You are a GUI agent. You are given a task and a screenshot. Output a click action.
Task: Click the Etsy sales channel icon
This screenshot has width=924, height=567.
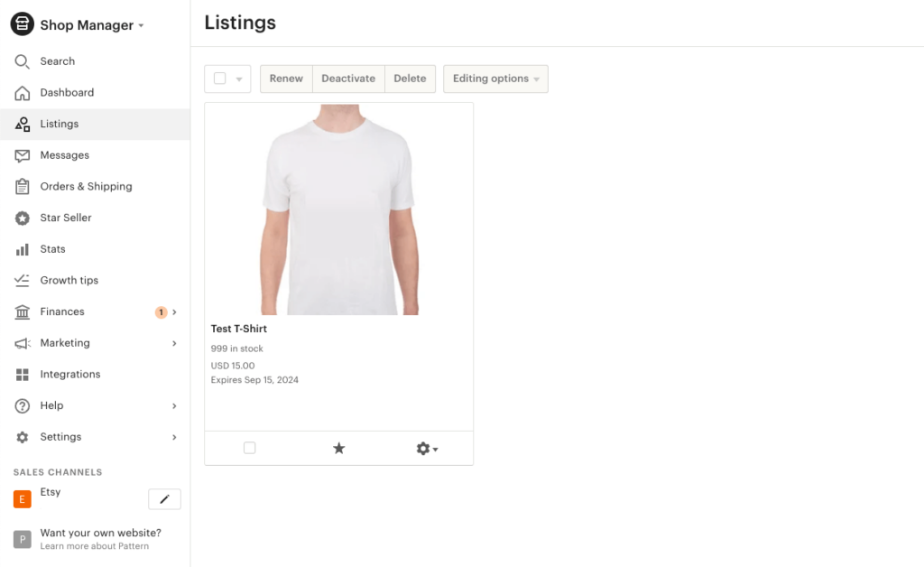click(x=22, y=498)
